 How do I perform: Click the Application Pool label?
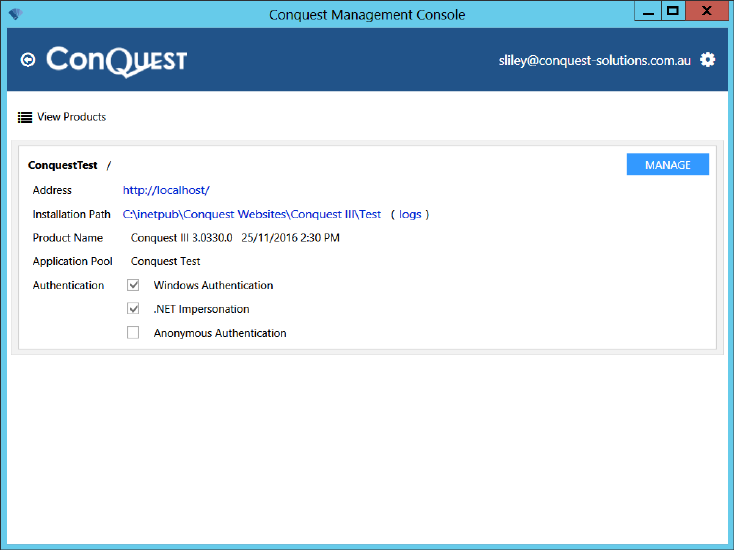pos(73,261)
